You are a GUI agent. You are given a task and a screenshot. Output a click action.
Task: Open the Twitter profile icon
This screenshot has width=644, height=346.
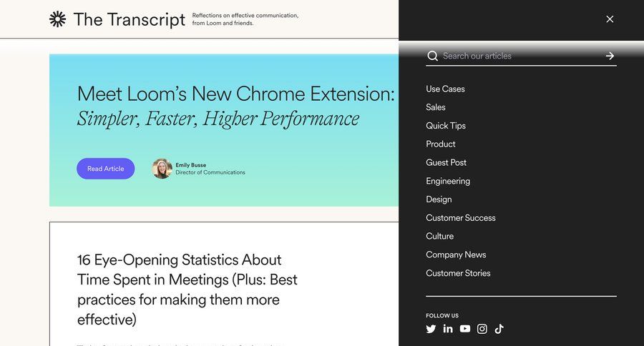431,329
